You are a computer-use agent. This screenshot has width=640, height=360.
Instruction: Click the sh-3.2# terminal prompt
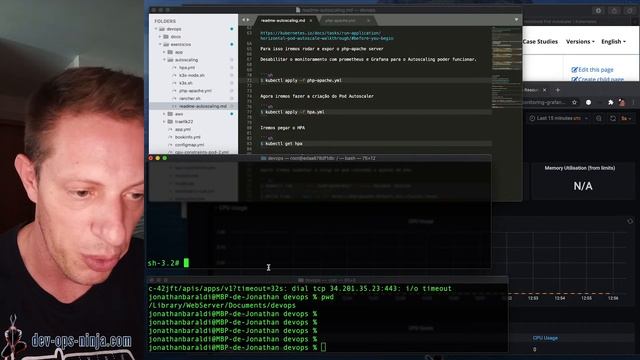[163, 263]
